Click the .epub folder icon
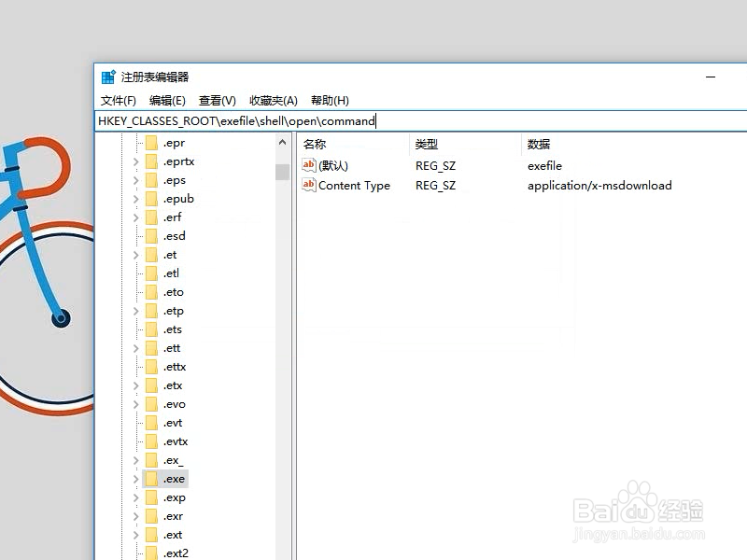Viewport: 747px width, 560px height. 151,199
